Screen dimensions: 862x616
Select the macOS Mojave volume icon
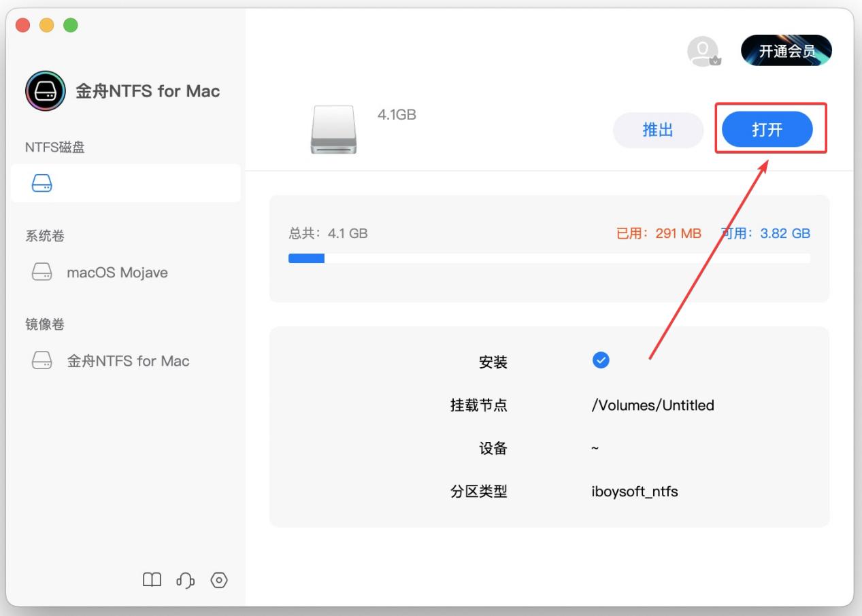click(x=42, y=272)
